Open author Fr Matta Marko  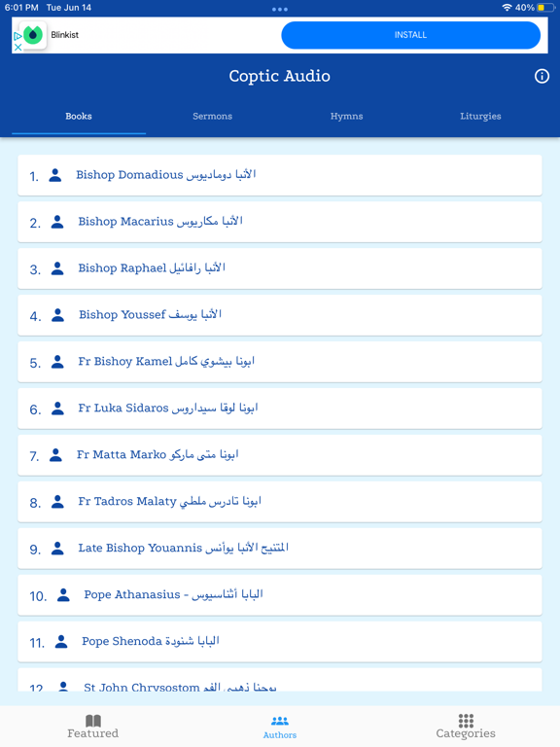[x=280, y=455]
